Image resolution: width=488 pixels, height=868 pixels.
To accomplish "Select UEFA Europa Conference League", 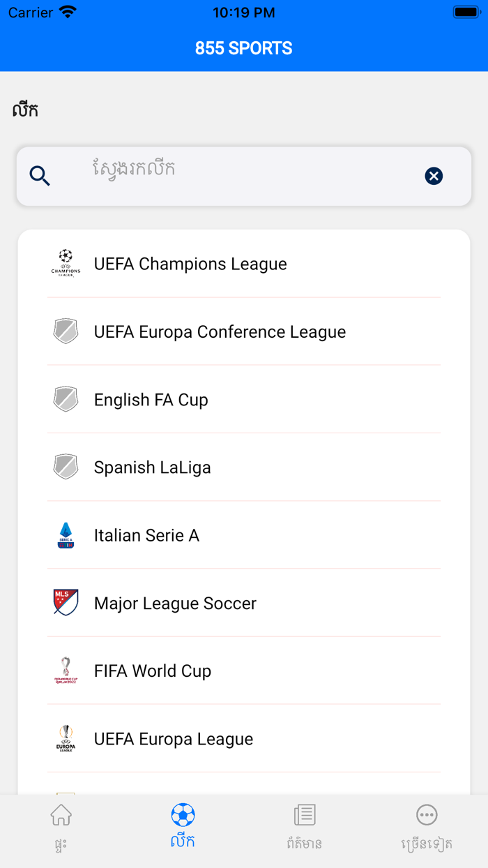I will (x=220, y=331).
